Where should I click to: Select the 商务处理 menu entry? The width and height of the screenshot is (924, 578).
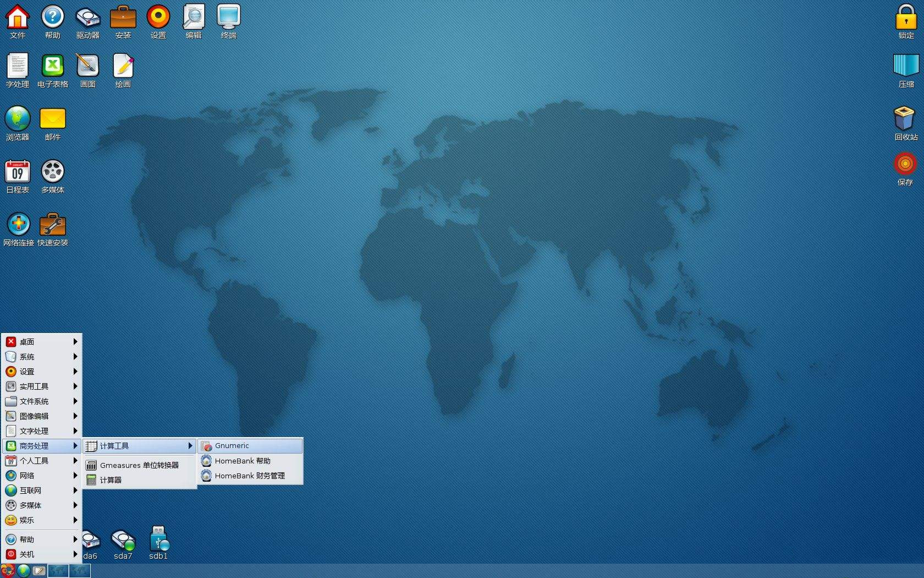pyautogui.click(x=42, y=446)
